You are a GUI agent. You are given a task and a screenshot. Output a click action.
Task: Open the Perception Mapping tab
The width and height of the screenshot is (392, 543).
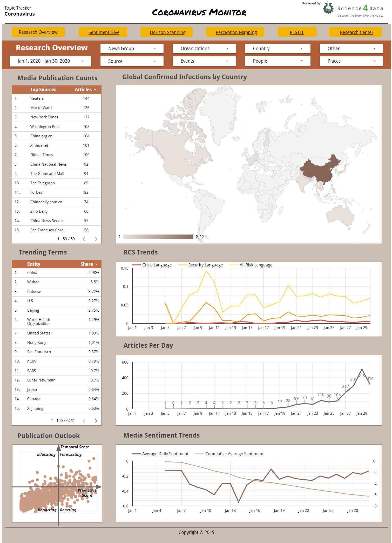pyautogui.click(x=235, y=32)
